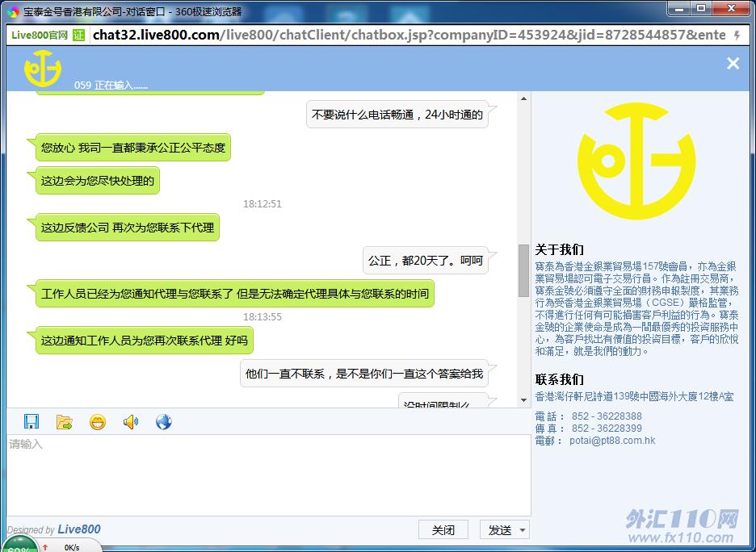The width and height of the screenshot is (756, 552).
Task: Click the 关于我们 heading
Action: 559,250
